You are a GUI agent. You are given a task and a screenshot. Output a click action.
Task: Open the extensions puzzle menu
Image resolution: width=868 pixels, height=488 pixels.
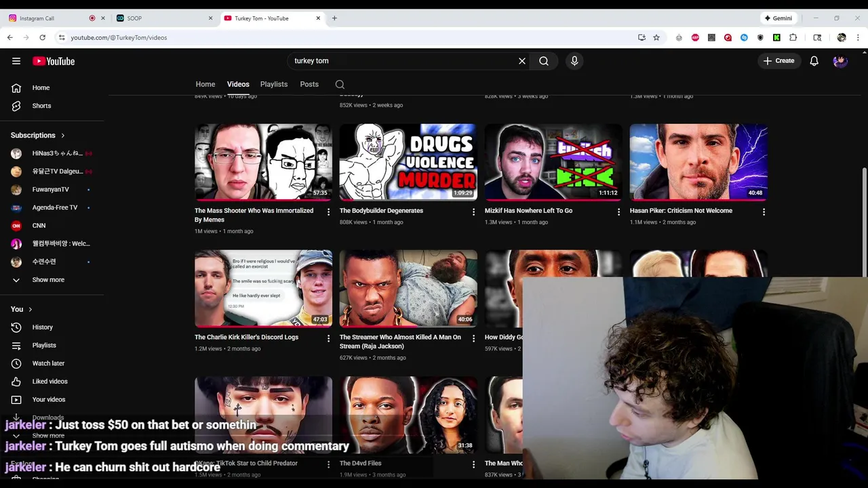pyautogui.click(x=793, y=38)
